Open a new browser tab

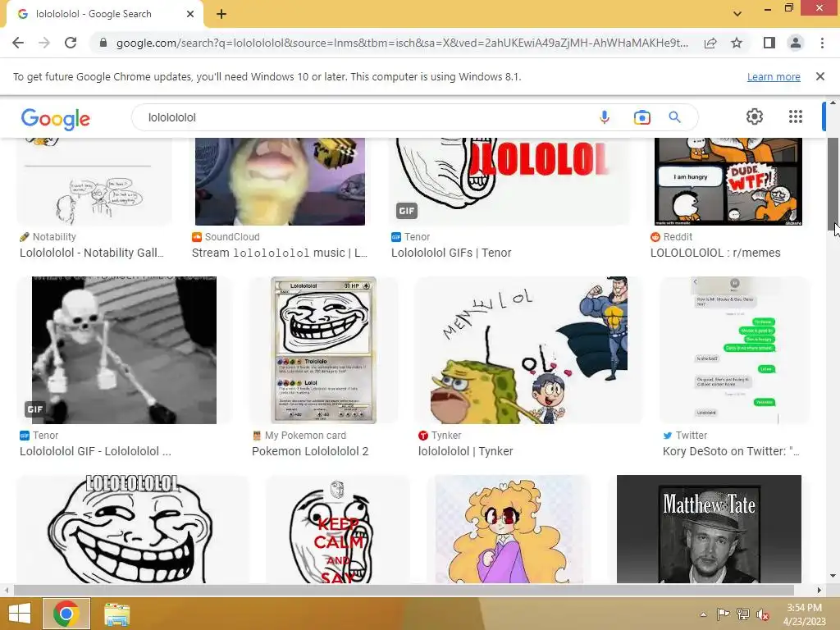pyautogui.click(x=221, y=14)
